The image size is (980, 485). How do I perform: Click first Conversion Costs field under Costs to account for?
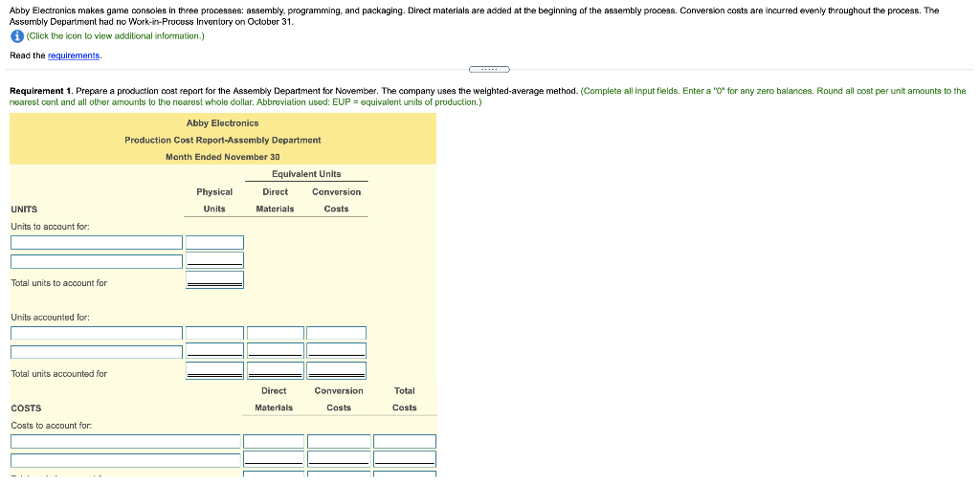[339, 441]
